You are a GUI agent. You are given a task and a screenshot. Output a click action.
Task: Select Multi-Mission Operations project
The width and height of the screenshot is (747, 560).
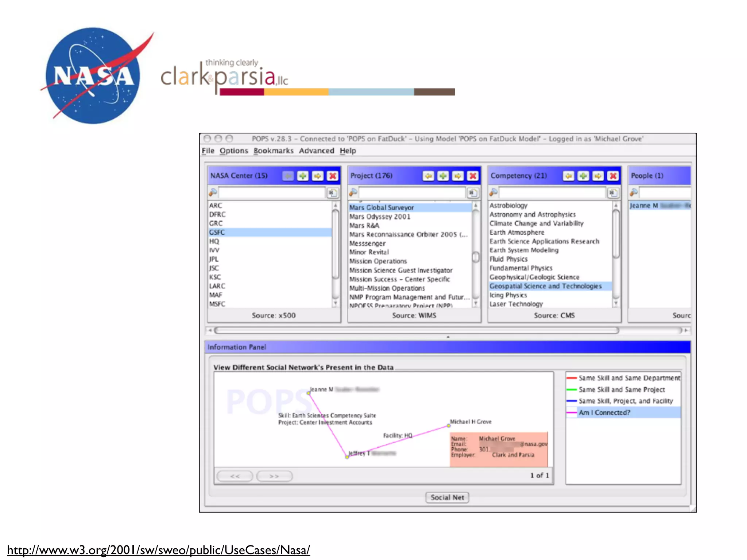(410, 288)
